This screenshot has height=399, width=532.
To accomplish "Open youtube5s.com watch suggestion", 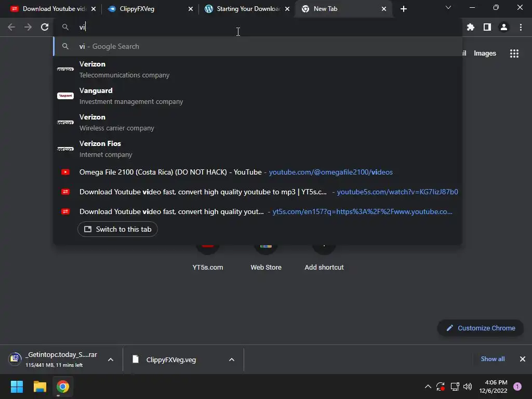I will 258,192.
